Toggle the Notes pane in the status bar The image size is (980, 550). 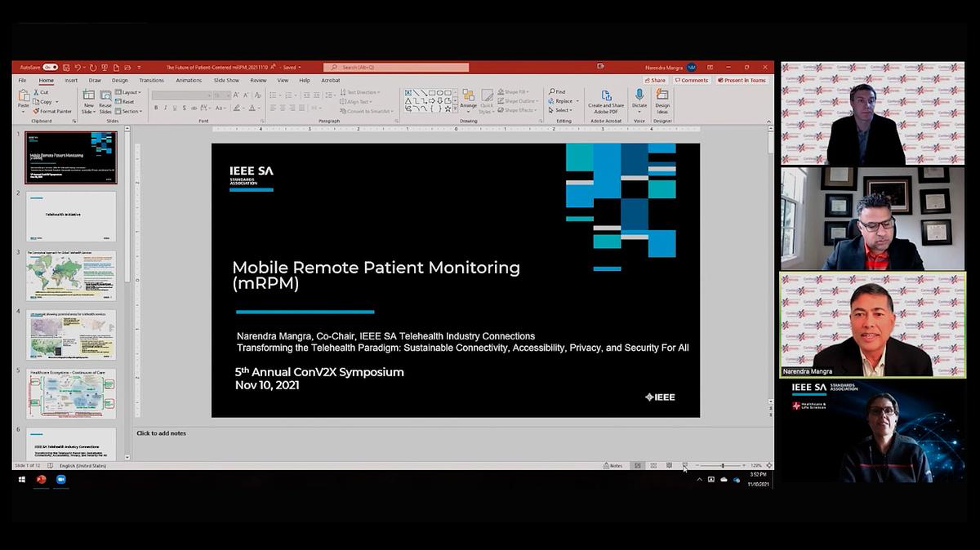point(613,465)
